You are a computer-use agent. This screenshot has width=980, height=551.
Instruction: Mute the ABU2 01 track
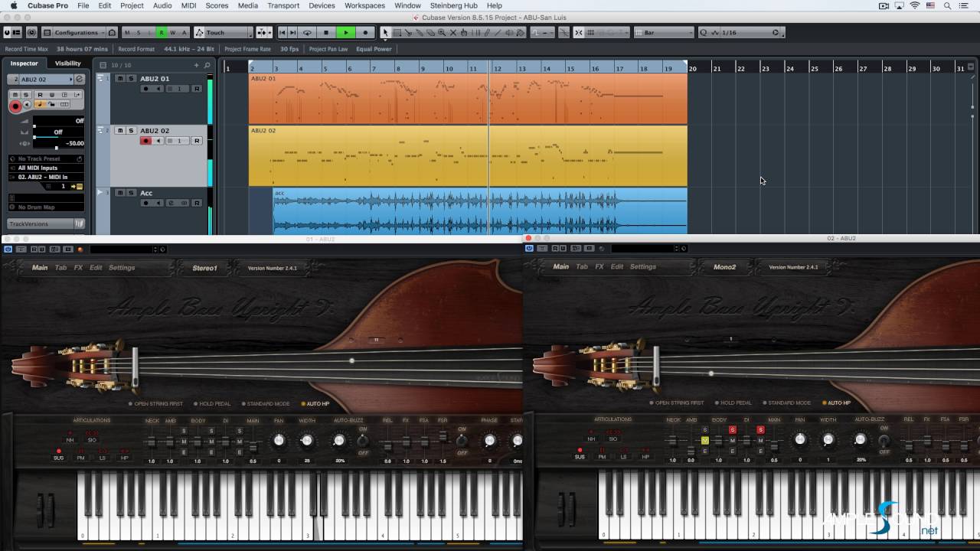tap(119, 79)
